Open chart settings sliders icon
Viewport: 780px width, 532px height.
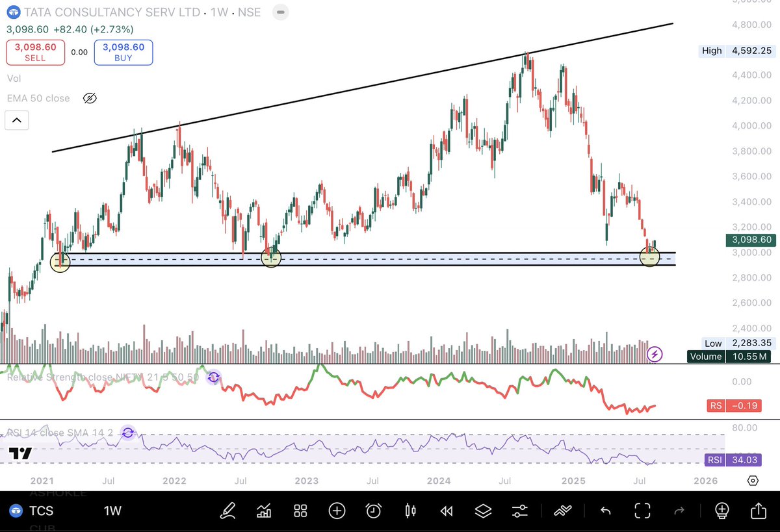[519, 511]
